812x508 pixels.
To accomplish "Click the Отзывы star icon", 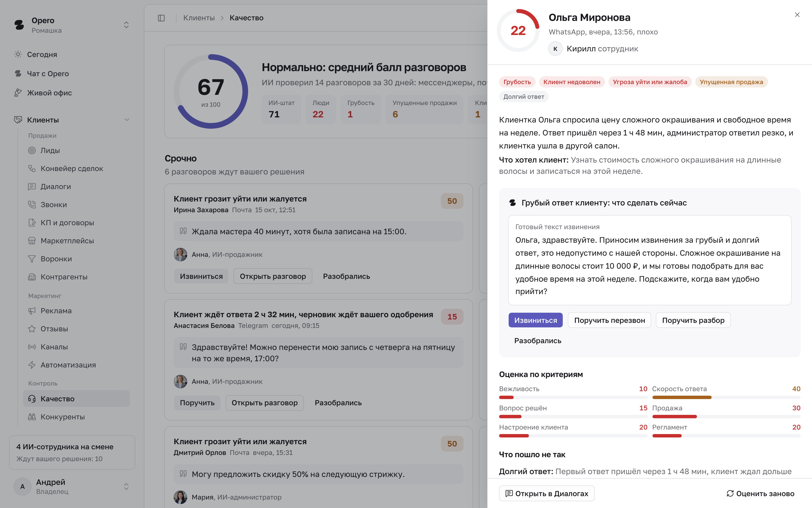I will click(32, 329).
